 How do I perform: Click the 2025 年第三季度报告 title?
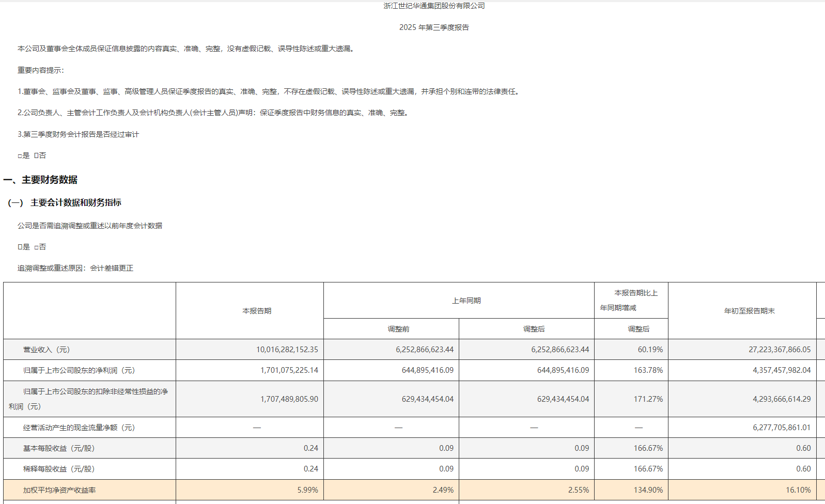click(434, 27)
